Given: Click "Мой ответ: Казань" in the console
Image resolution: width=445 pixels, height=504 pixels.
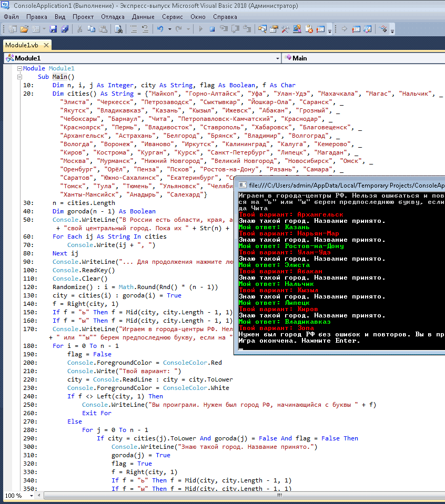Looking at the screenshot, I should coord(274,227).
